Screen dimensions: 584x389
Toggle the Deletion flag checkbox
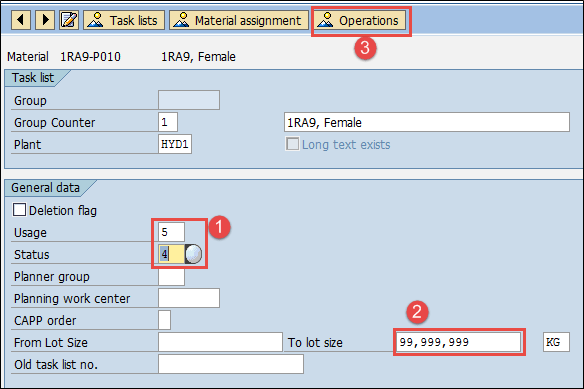point(19,210)
